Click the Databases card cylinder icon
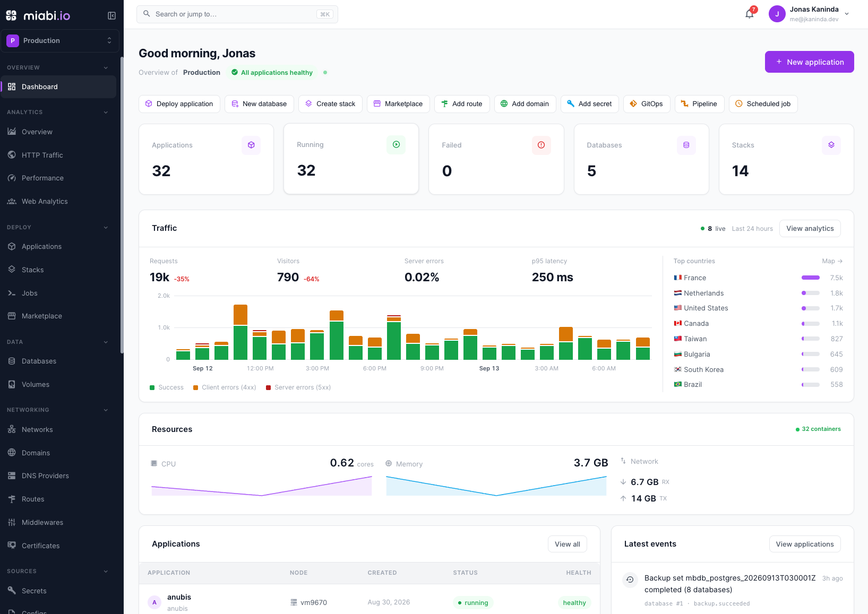This screenshot has height=614, width=868. click(x=686, y=145)
